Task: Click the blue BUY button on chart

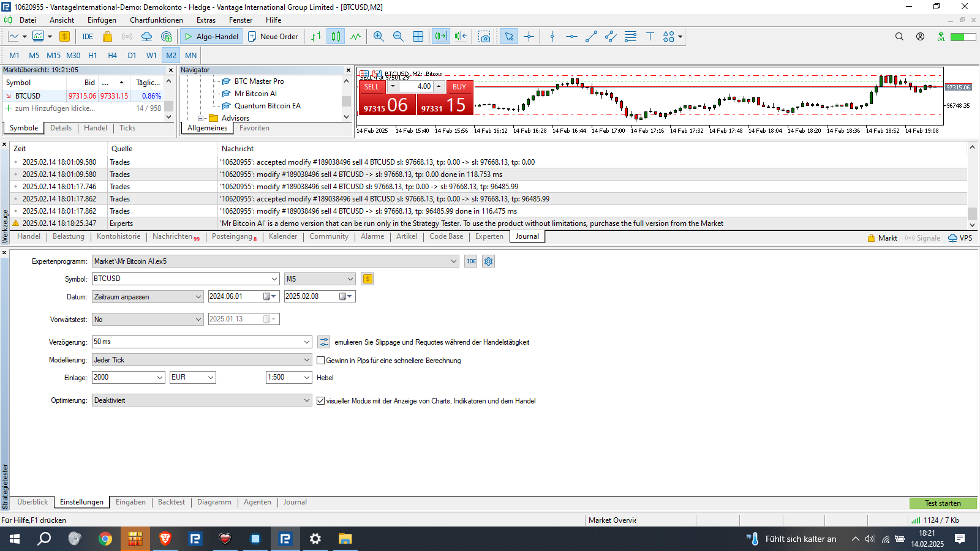Action: (459, 87)
